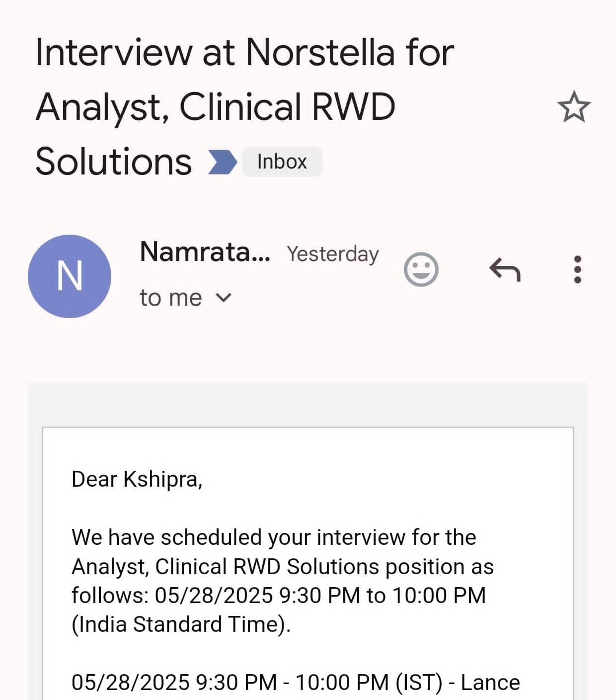Viewport: 616px width, 700px height.
Task: Click '(India Standard Time).' text
Action: 181,624
